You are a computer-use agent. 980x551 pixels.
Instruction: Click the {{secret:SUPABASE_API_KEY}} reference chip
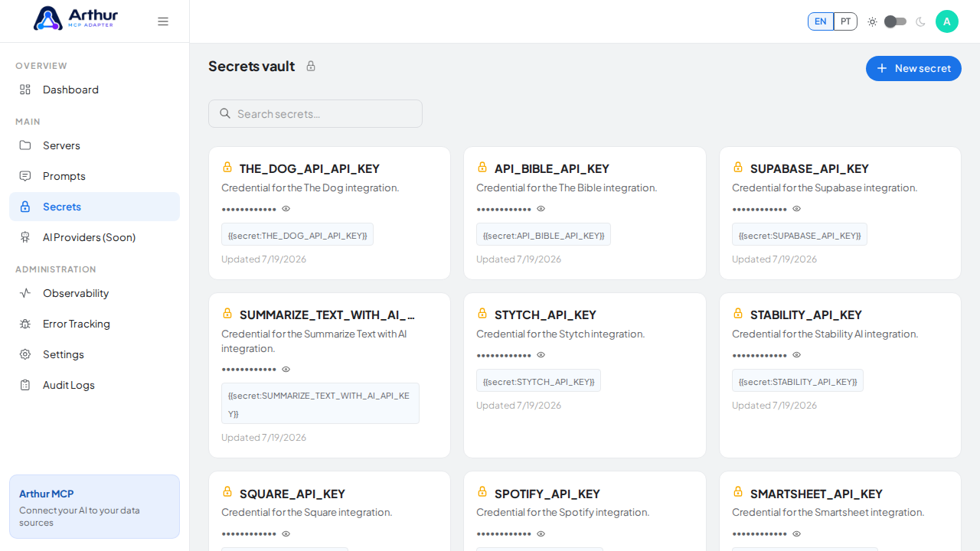(799, 235)
